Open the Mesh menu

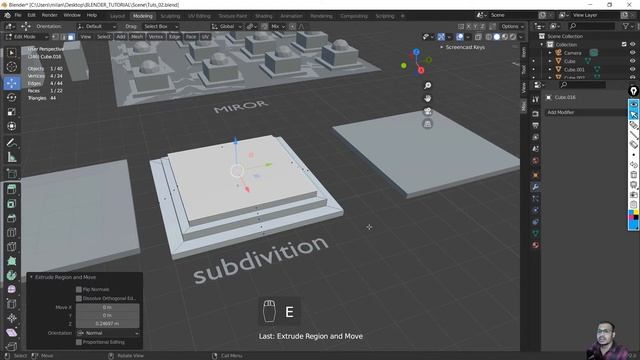137,37
